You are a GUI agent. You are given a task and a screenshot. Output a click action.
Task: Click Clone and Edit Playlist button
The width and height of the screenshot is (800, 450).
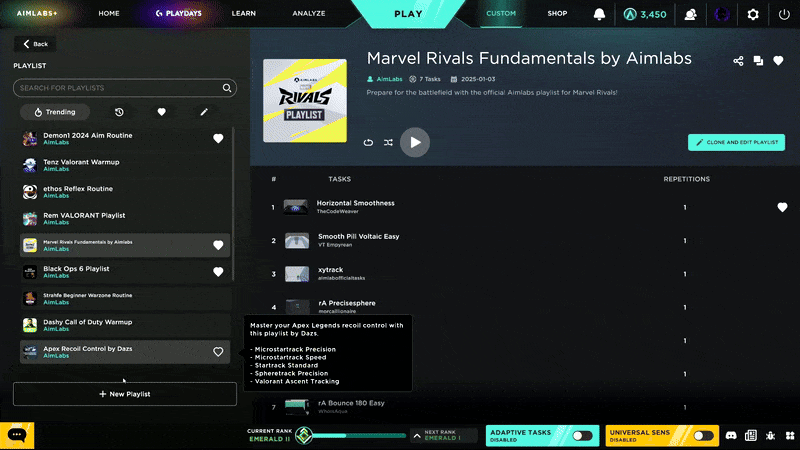click(736, 142)
